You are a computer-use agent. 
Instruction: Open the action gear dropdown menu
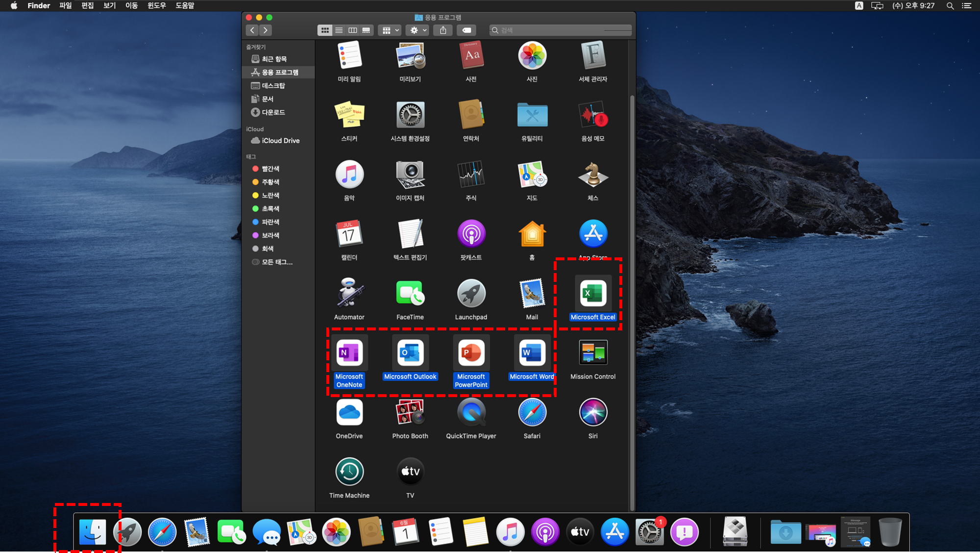click(x=418, y=30)
